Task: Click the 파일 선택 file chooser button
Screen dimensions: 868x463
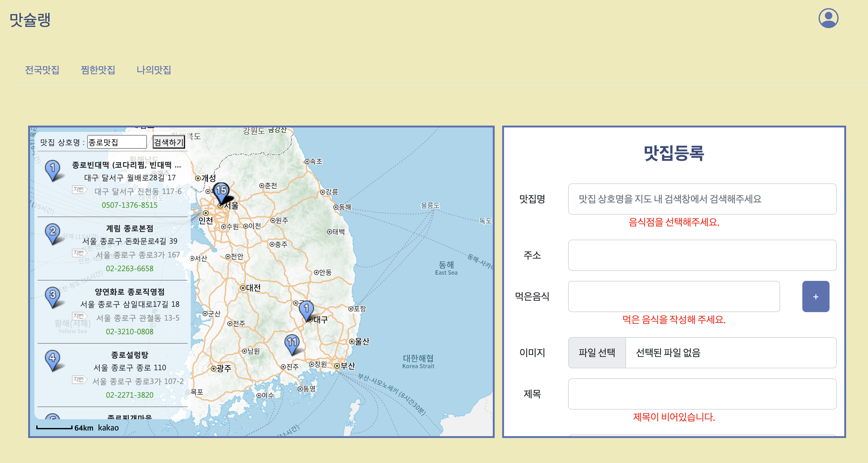Action: click(596, 352)
